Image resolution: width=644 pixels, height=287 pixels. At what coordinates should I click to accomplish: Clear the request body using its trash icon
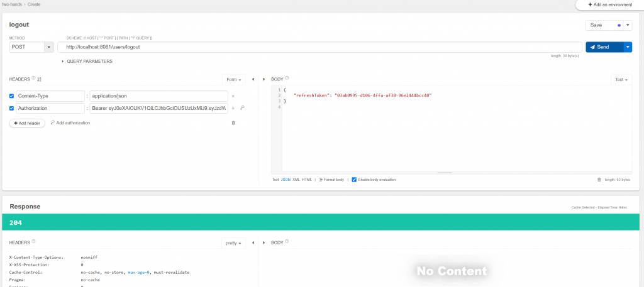point(599,180)
